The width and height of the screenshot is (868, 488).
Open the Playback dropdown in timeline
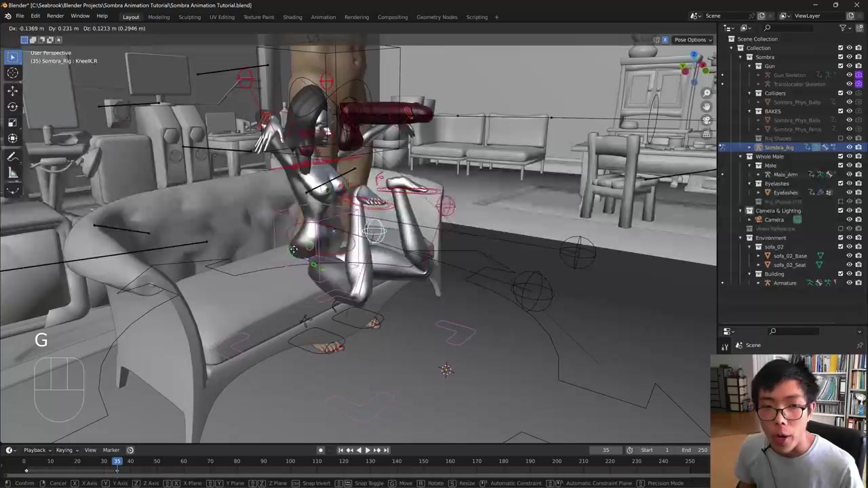35,450
